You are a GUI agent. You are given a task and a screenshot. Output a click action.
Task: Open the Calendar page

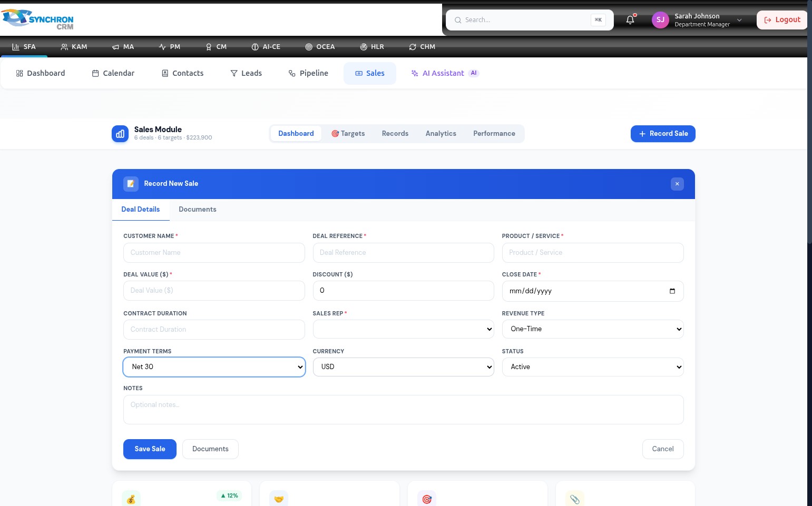point(113,73)
